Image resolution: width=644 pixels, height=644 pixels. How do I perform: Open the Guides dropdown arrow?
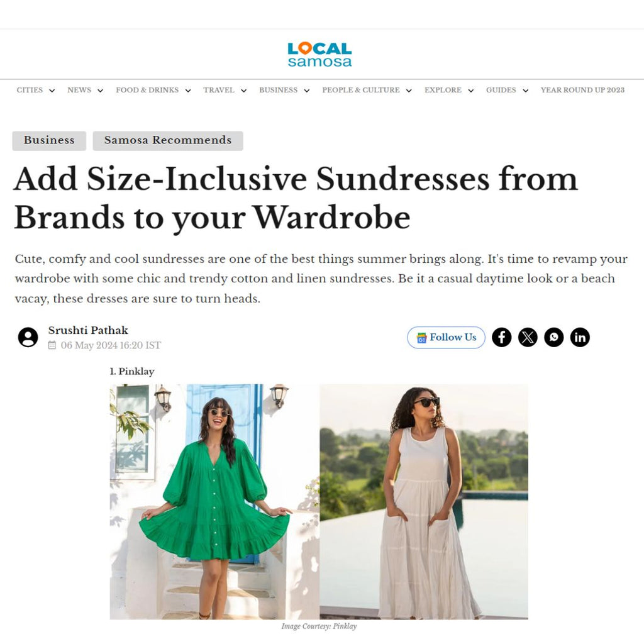525,91
